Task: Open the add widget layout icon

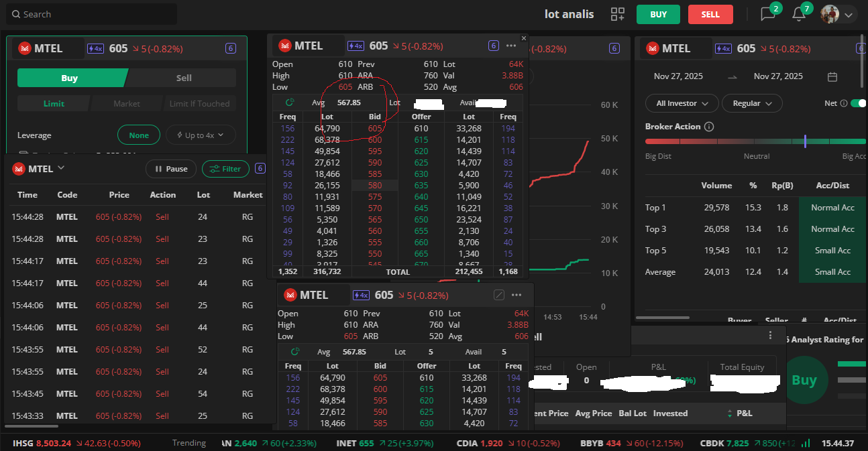Action: point(617,14)
